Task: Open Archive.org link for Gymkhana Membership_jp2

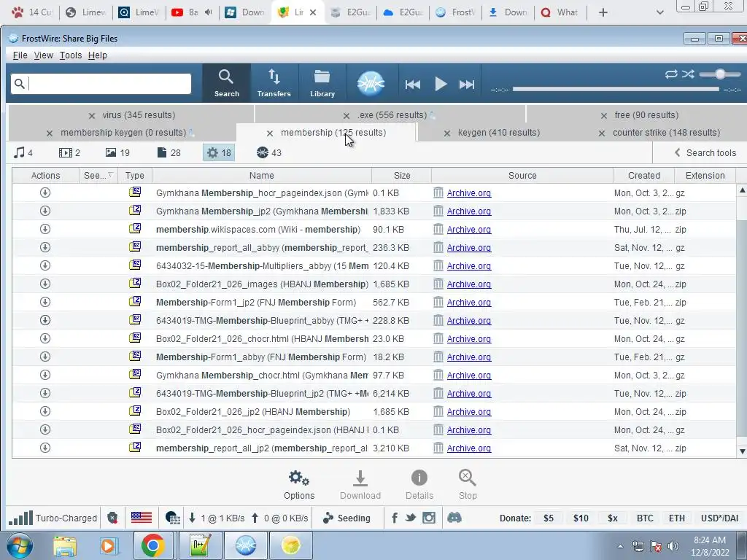Action: 469,211
